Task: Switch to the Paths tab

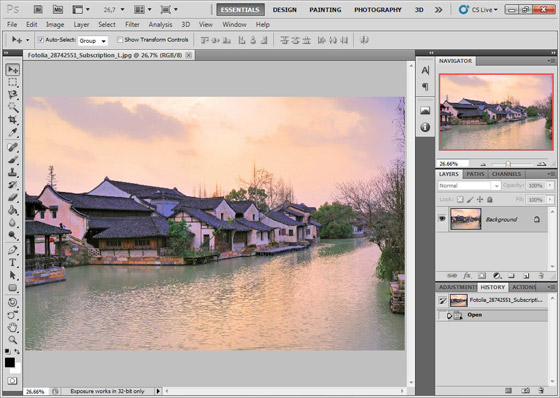Action: coord(475,174)
